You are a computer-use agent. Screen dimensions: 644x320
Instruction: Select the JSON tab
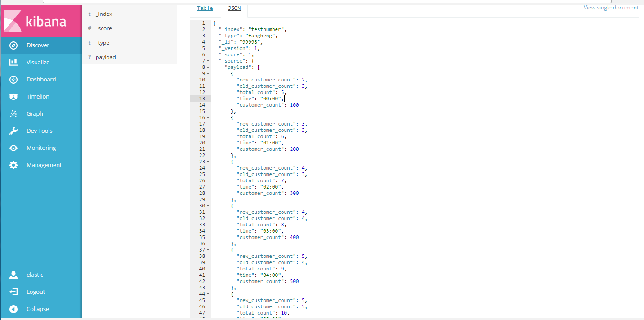(x=234, y=8)
